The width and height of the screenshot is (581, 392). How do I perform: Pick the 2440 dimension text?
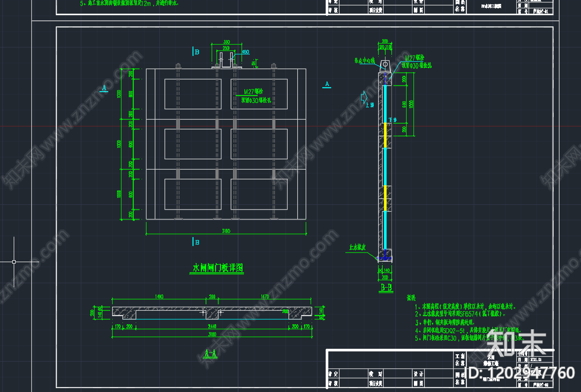pyautogui.click(x=212, y=326)
